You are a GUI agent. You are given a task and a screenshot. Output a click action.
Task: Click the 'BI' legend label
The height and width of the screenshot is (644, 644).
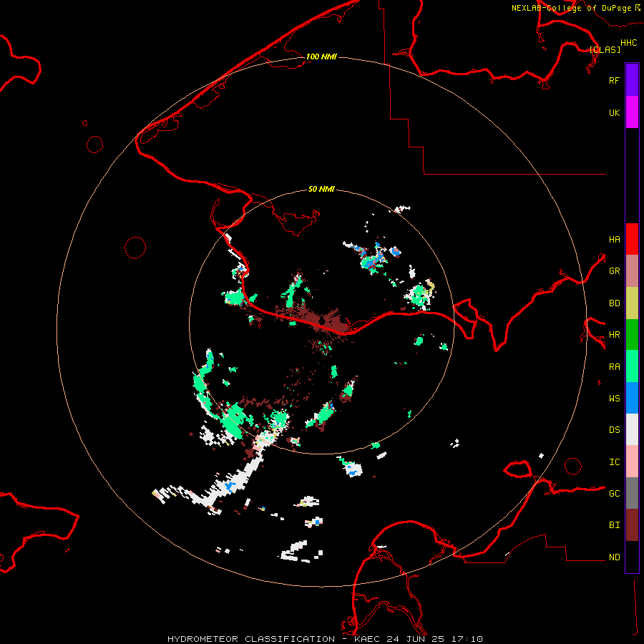coord(614,525)
